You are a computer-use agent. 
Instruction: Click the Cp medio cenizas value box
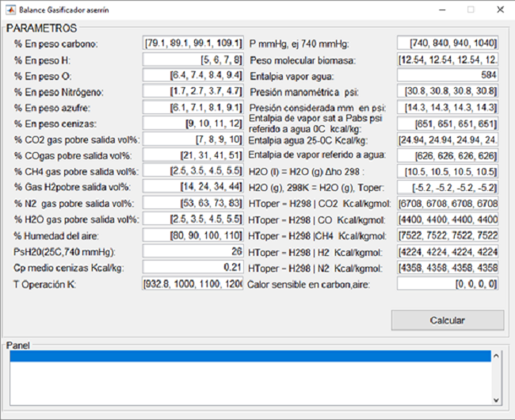[193, 267]
